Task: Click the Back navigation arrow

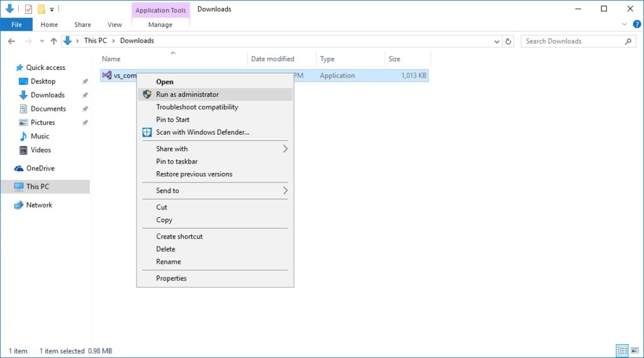Action: pos(11,41)
